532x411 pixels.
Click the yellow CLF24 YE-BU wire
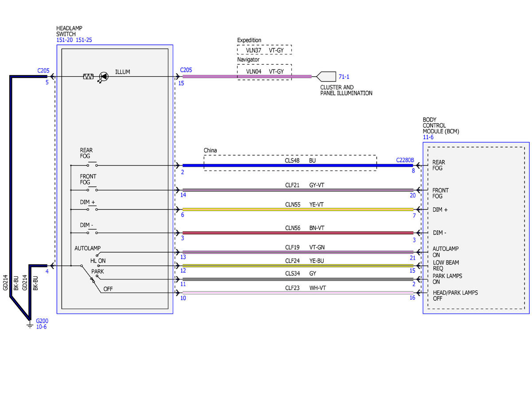(x=298, y=266)
